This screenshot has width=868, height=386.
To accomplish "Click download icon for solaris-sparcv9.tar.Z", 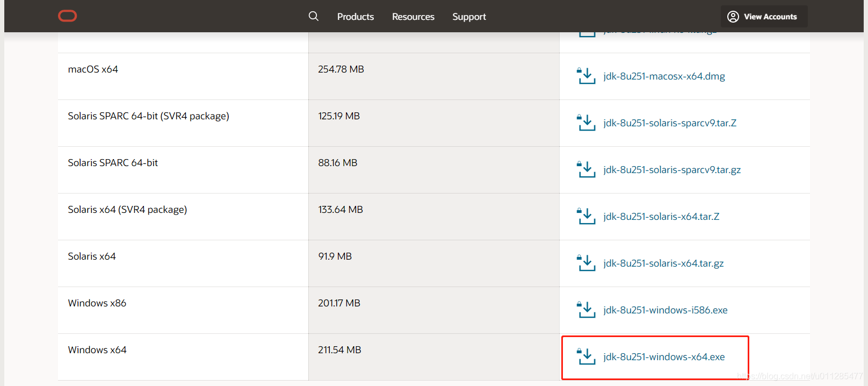I will pos(586,123).
